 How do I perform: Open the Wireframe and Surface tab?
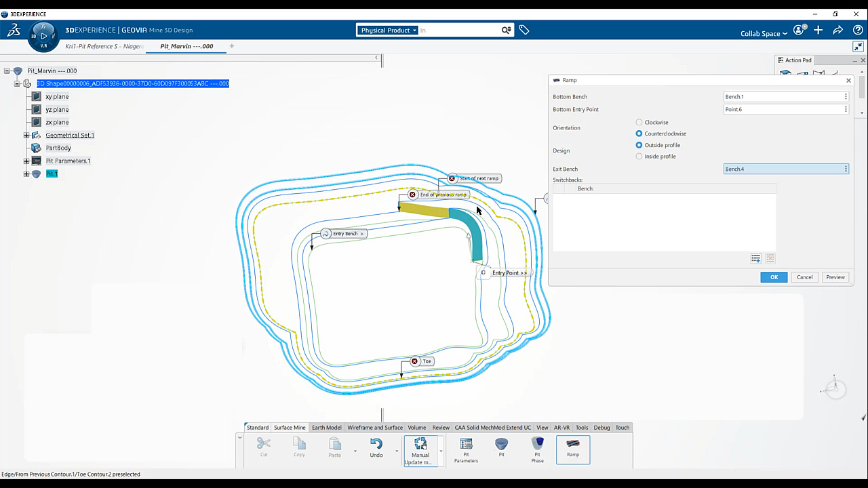tap(374, 428)
